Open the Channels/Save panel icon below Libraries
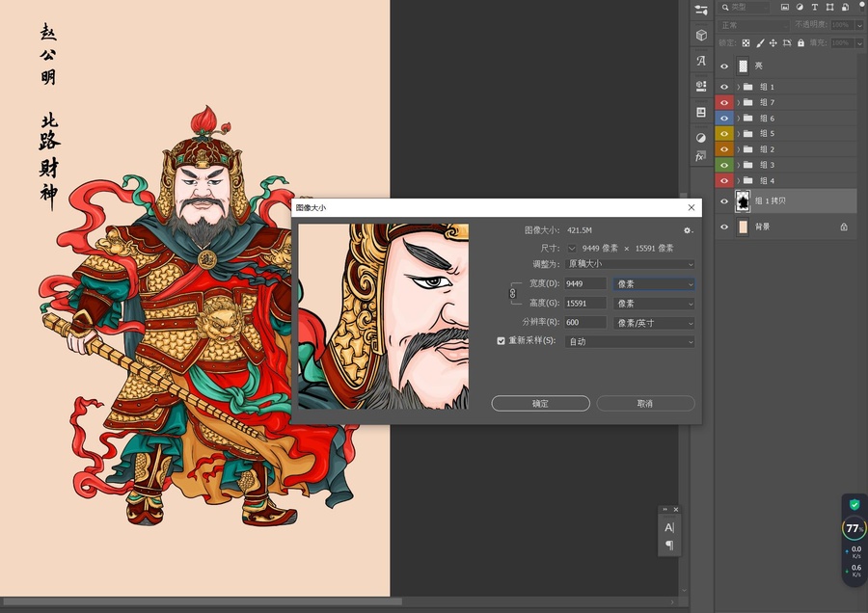The image size is (868, 613). click(x=701, y=113)
